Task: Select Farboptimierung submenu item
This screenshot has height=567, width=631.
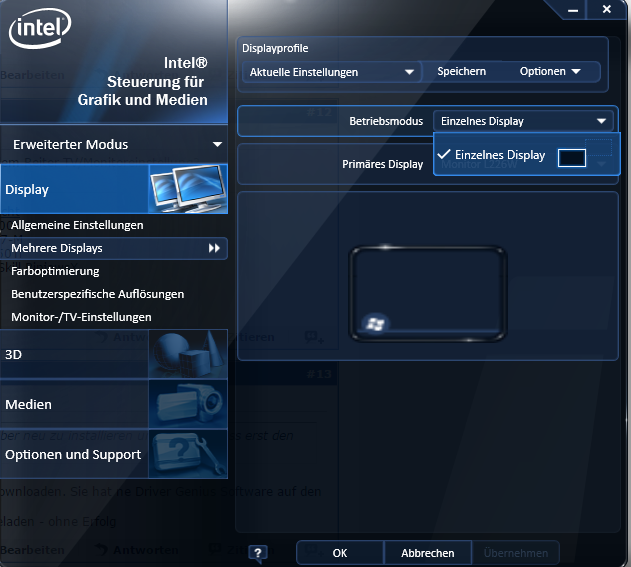Action: (x=55, y=271)
